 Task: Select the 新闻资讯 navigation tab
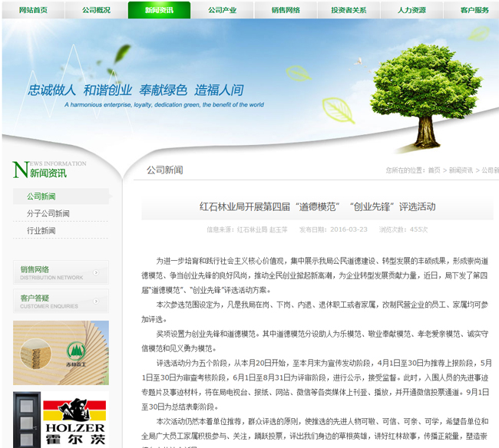[159, 10]
